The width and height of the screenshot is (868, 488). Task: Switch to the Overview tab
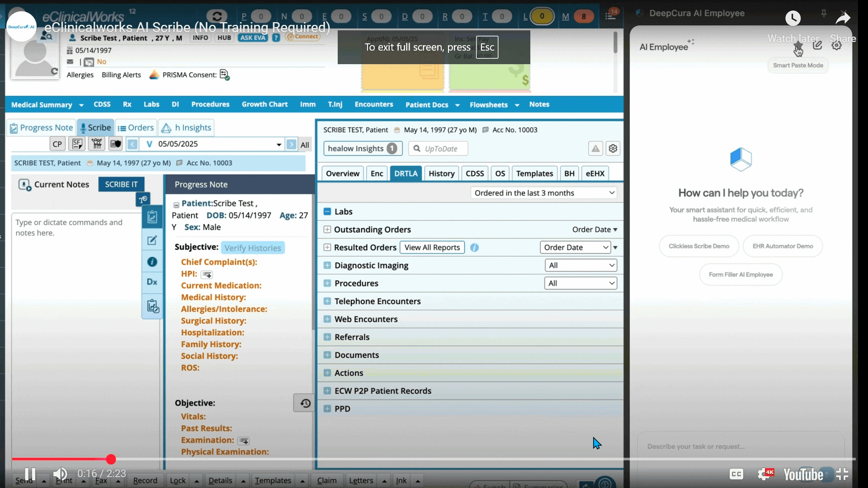point(342,174)
